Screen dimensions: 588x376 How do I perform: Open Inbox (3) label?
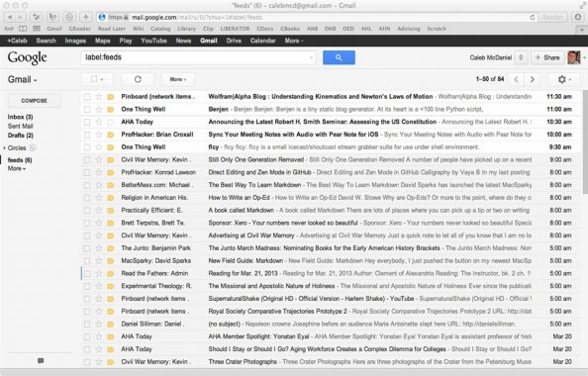coord(20,117)
